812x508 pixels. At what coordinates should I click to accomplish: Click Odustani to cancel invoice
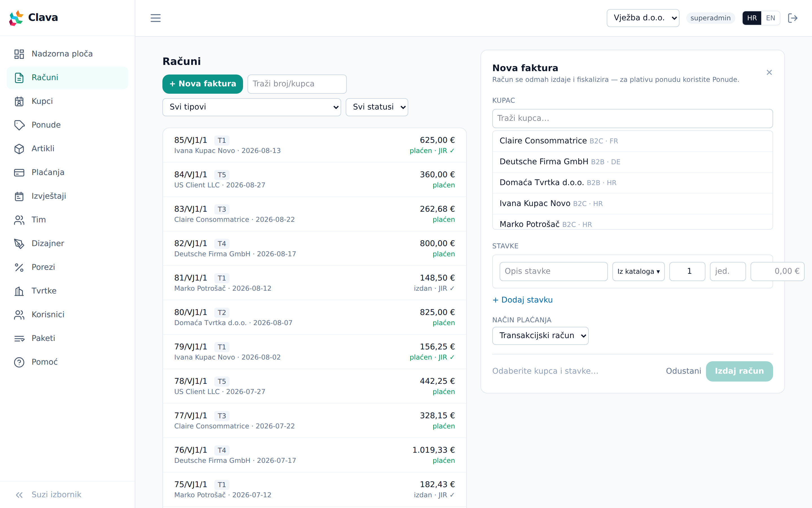[x=683, y=371]
